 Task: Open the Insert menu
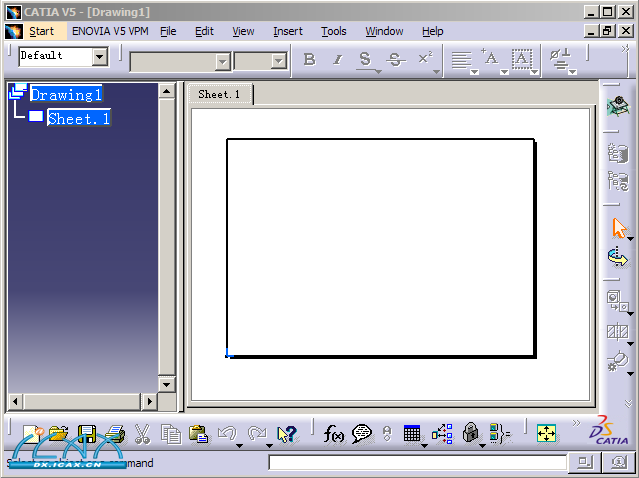[x=288, y=31]
